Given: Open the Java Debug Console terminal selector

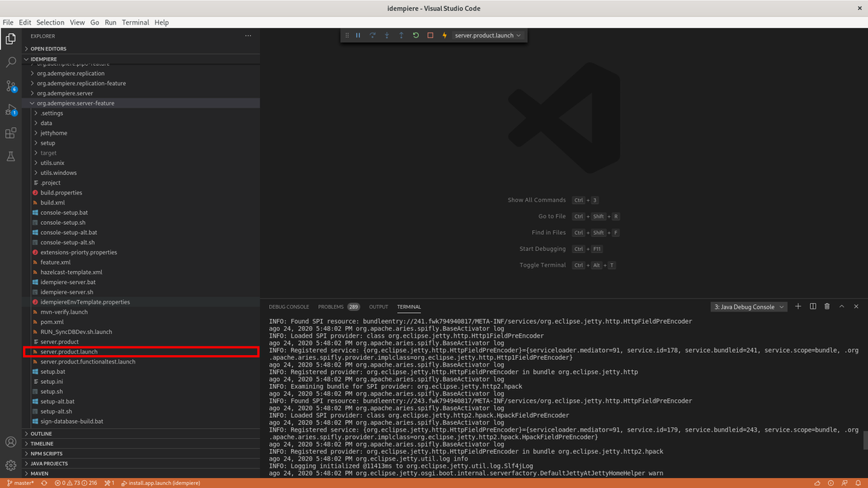Looking at the screenshot, I should tap(749, 307).
